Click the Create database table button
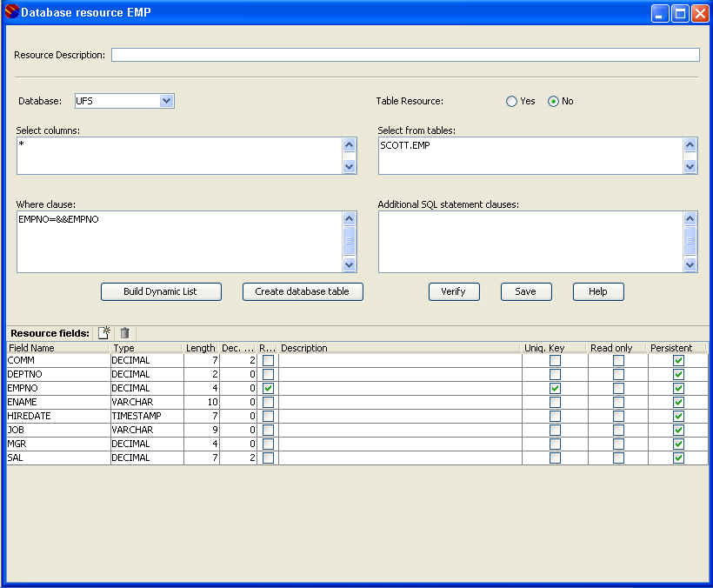Image resolution: width=713 pixels, height=588 pixels. pyautogui.click(x=302, y=291)
